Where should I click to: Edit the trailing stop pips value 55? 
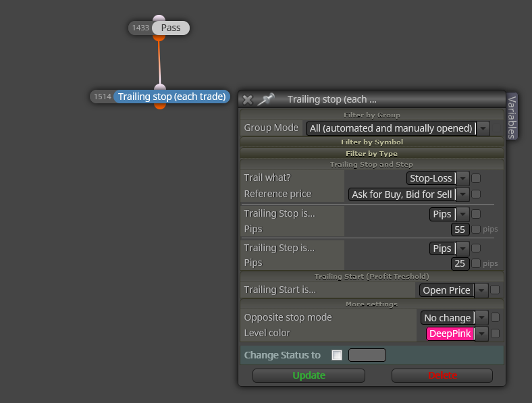click(460, 230)
